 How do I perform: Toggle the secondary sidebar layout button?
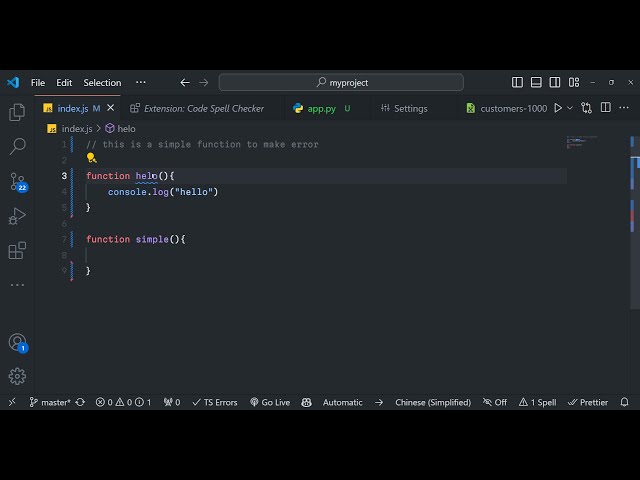click(x=555, y=82)
